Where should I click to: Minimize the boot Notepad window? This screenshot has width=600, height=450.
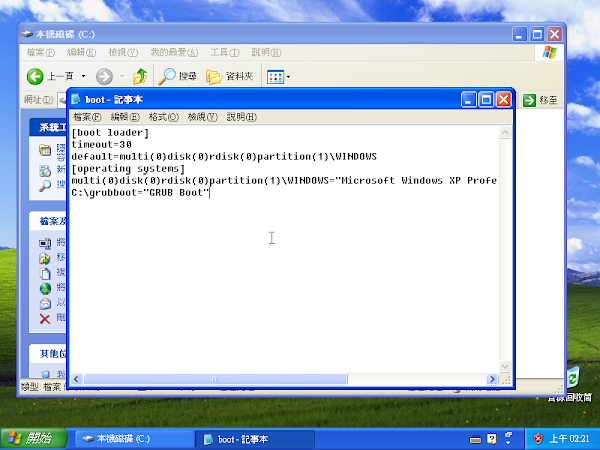point(469,100)
